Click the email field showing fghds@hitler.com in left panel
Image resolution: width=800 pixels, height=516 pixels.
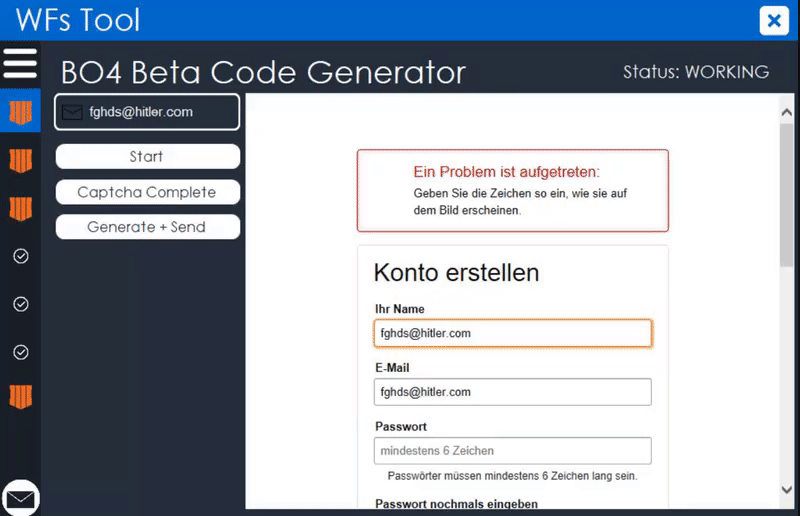click(x=147, y=112)
